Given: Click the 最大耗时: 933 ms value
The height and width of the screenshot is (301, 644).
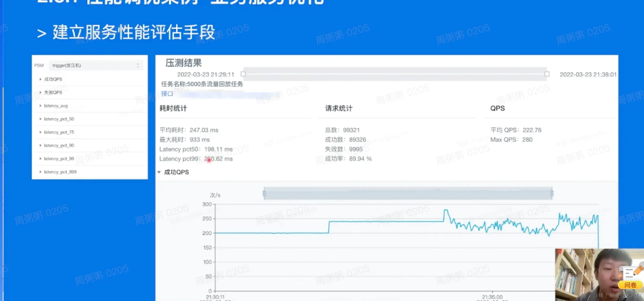Looking at the screenshot, I should [184, 140].
